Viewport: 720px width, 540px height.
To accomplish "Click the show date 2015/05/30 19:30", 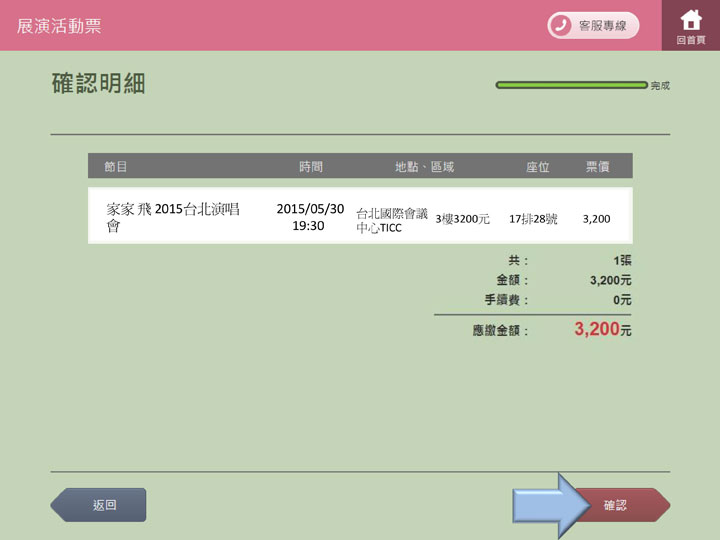I will coord(310,217).
